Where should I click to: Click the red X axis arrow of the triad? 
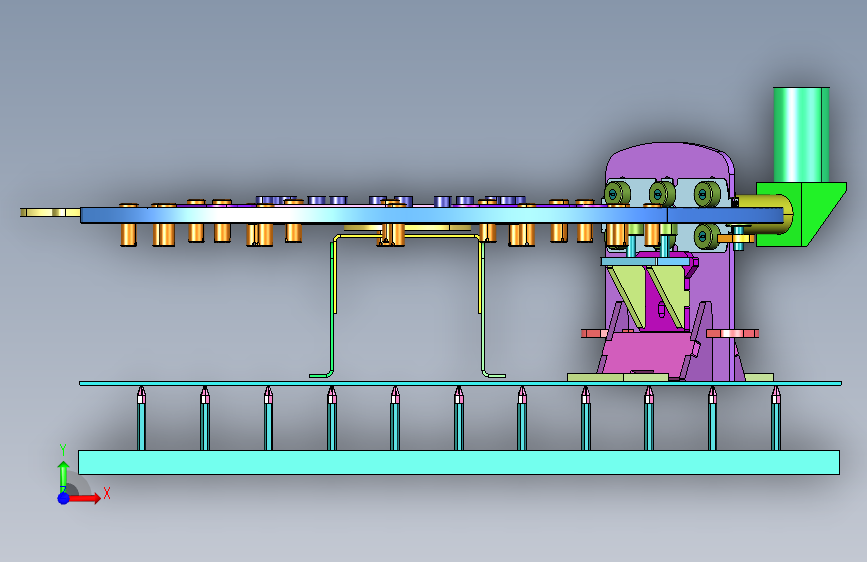click(84, 498)
